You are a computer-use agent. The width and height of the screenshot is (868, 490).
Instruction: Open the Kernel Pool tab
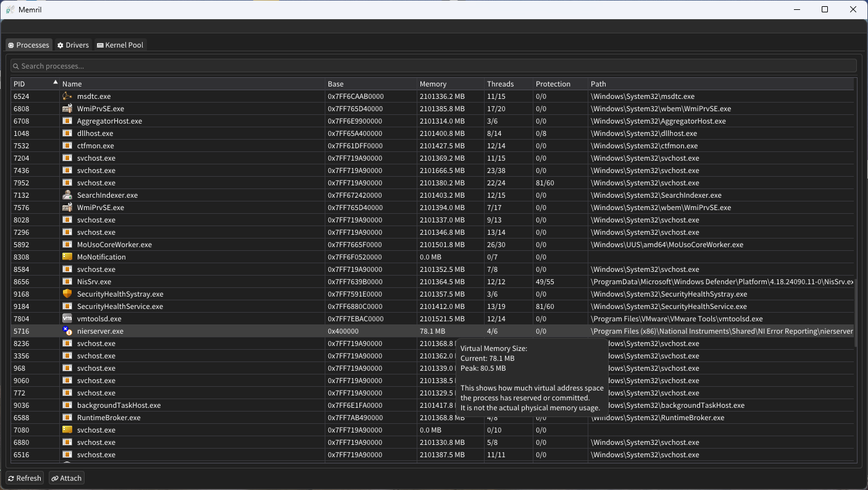120,45
